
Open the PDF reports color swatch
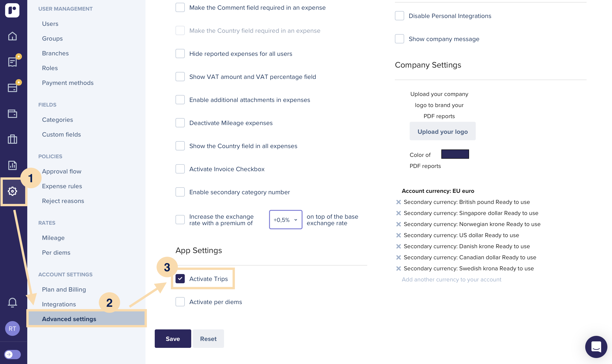[455, 154]
